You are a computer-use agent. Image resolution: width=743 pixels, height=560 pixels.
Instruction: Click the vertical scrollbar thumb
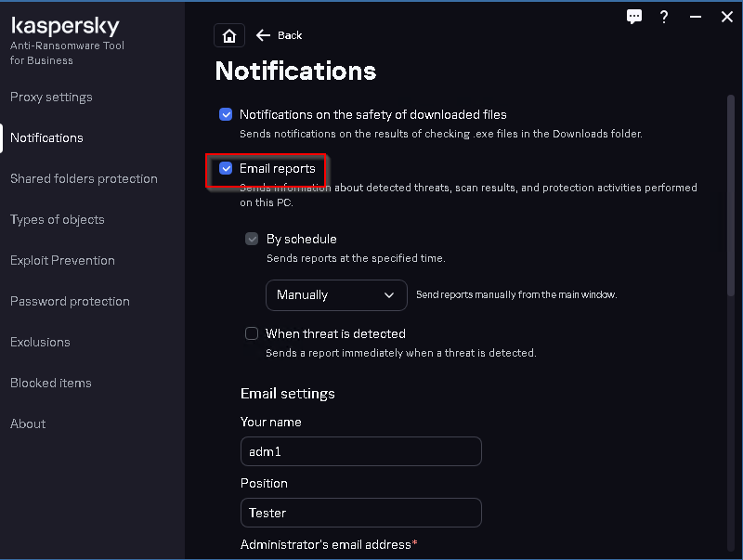pos(730,195)
